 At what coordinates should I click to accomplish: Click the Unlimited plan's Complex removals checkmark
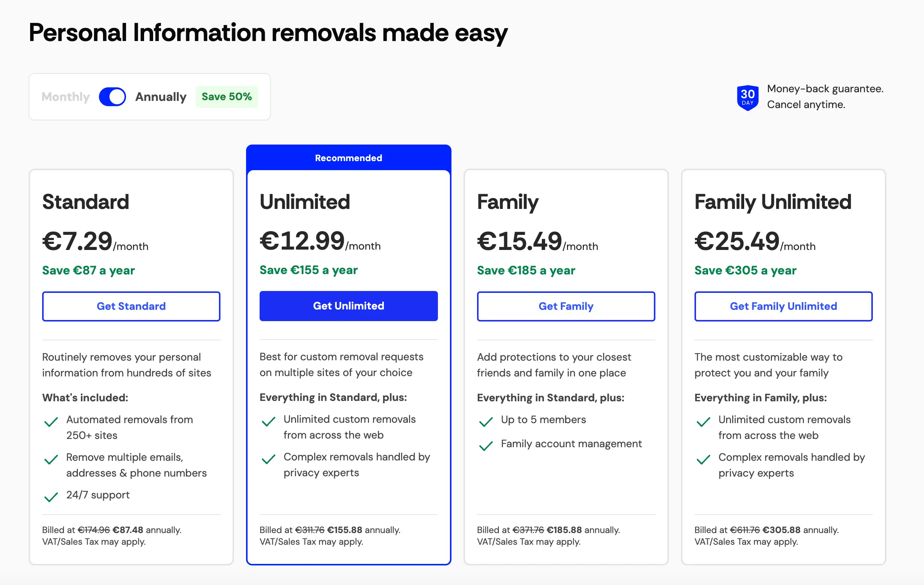[268, 459]
